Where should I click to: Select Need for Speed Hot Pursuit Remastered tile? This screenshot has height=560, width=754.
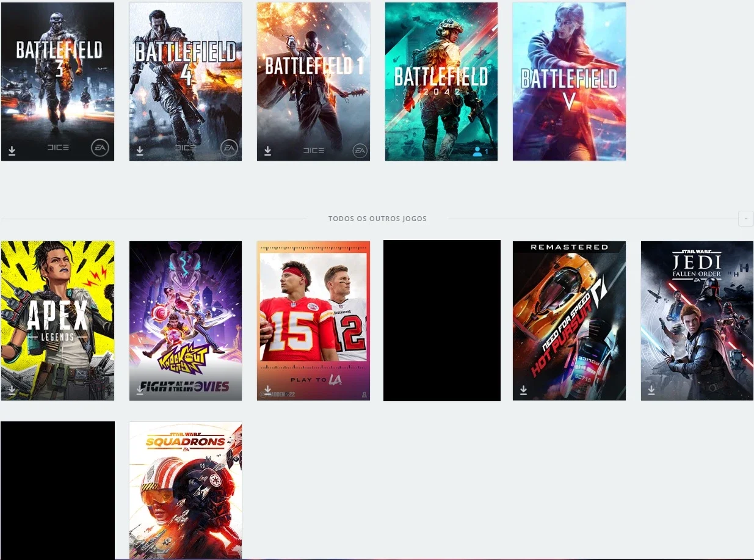click(569, 321)
